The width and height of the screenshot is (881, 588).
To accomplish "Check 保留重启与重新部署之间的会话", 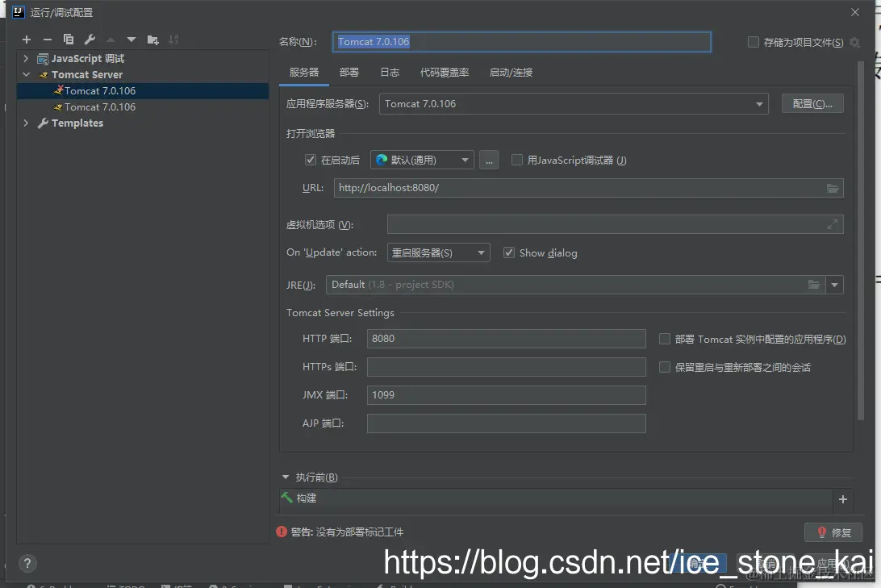I will click(x=665, y=367).
